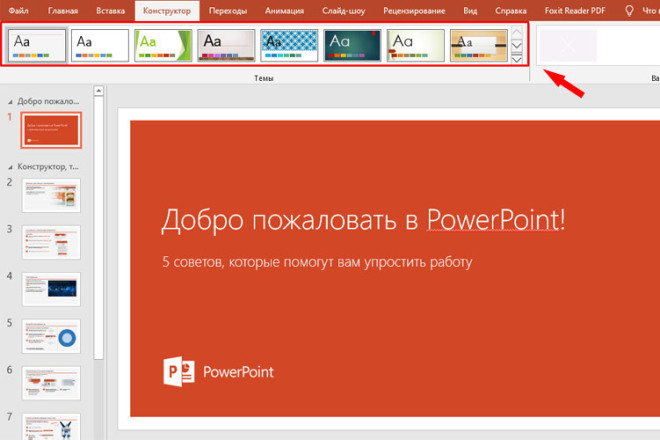The width and height of the screenshot is (660, 440).
Task: Apply the dark teal theme
Action: pos(352,45)
